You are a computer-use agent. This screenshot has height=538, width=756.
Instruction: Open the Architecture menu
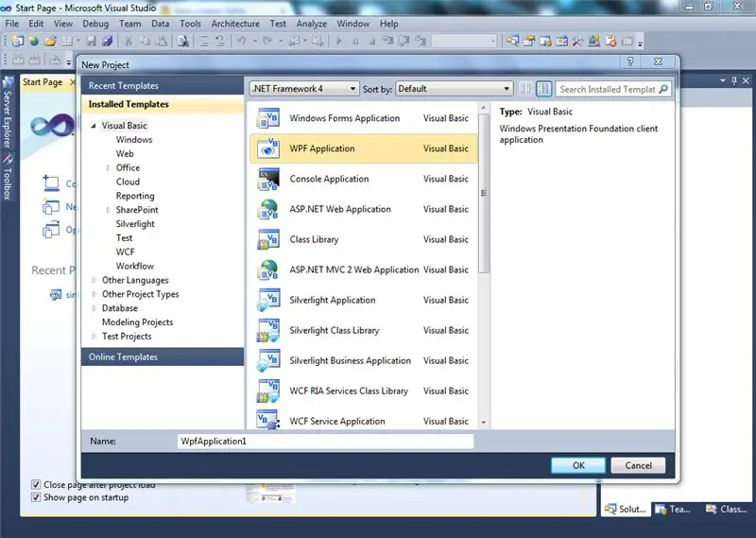(235, 24)
